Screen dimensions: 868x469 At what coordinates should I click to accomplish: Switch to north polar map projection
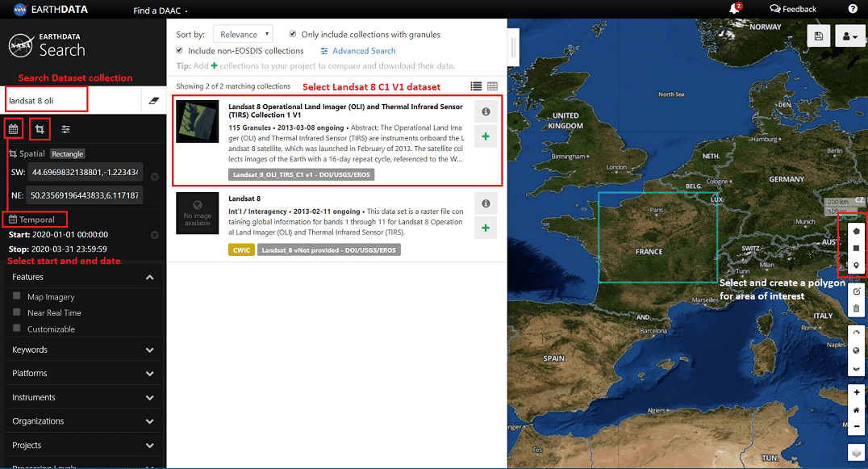(x=857, y=333)
